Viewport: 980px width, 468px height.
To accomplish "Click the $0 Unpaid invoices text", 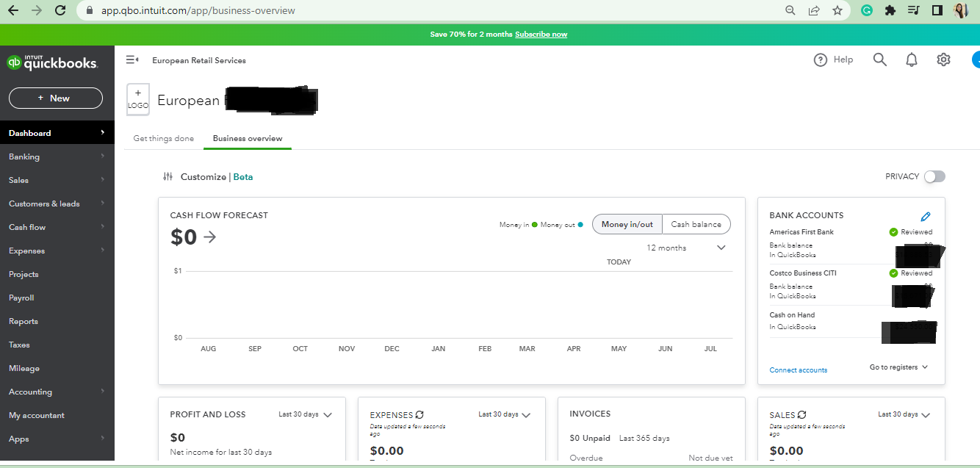I will 590,438.
